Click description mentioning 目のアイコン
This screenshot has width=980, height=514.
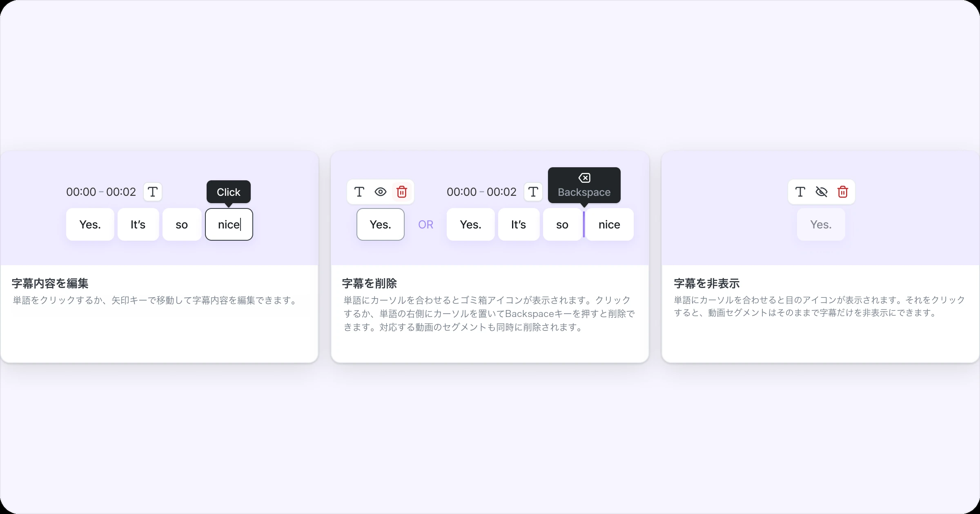pyautogui.click(x=820, y=306)
